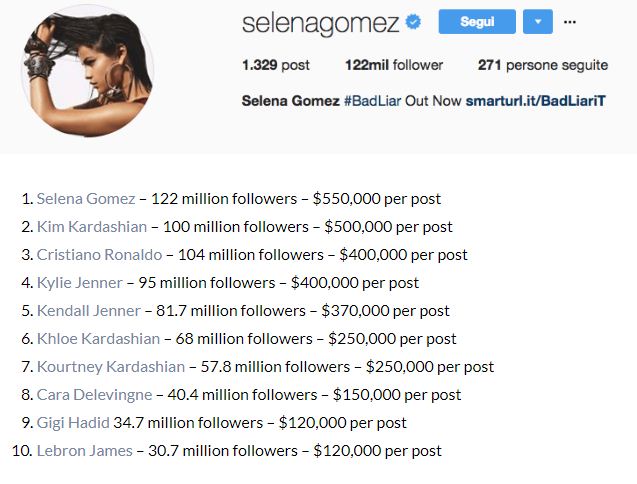Open the smarturl.it/BadLiariT link
Screen dimensions: 637x484
pos(535,100)
